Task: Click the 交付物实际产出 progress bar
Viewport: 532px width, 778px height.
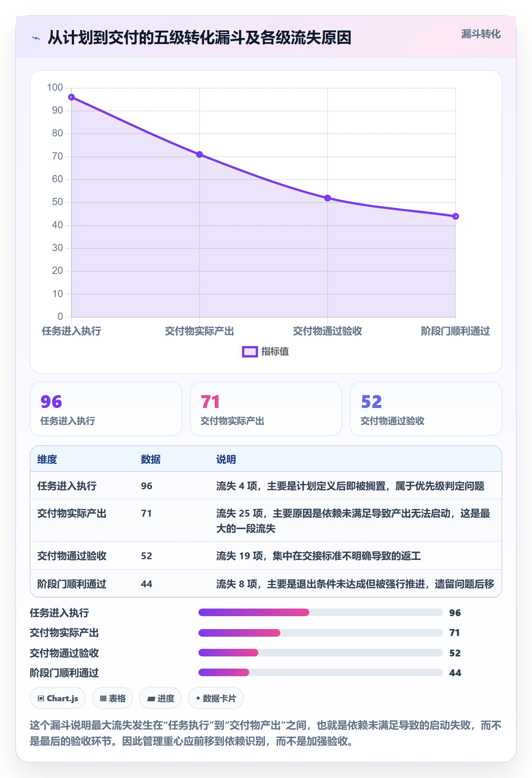Action: click(x=320, y=633)
